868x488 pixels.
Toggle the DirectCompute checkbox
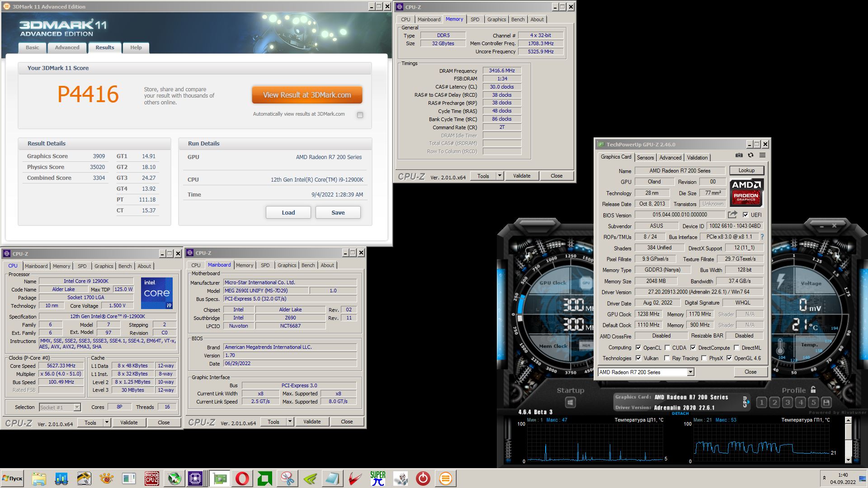click(x=693, y=347)
